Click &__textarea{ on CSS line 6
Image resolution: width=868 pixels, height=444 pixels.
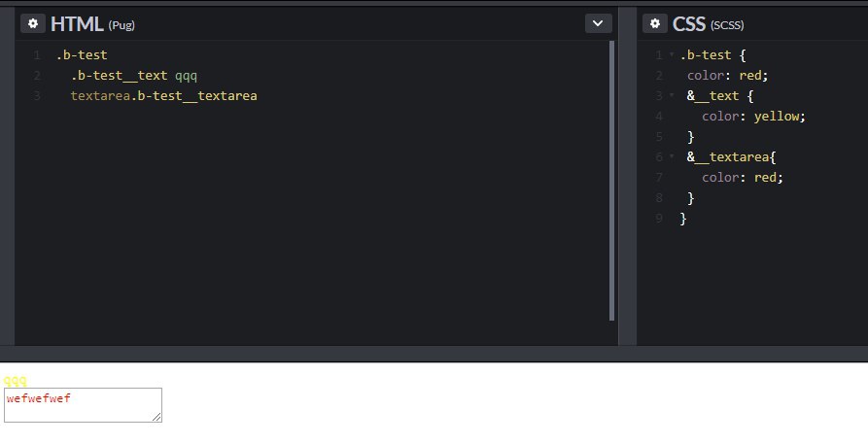732,157
